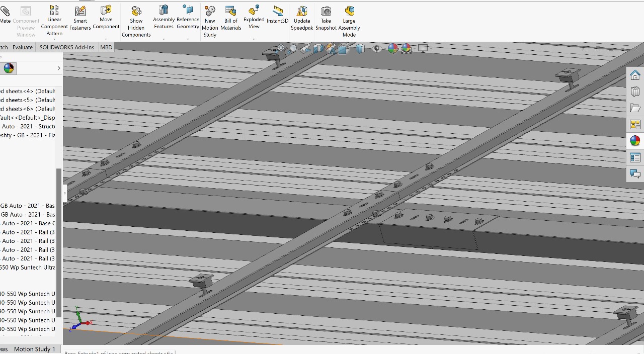
Task: Open SOLIDWORKS Resources home in task pane
Action: click(635, 75)
